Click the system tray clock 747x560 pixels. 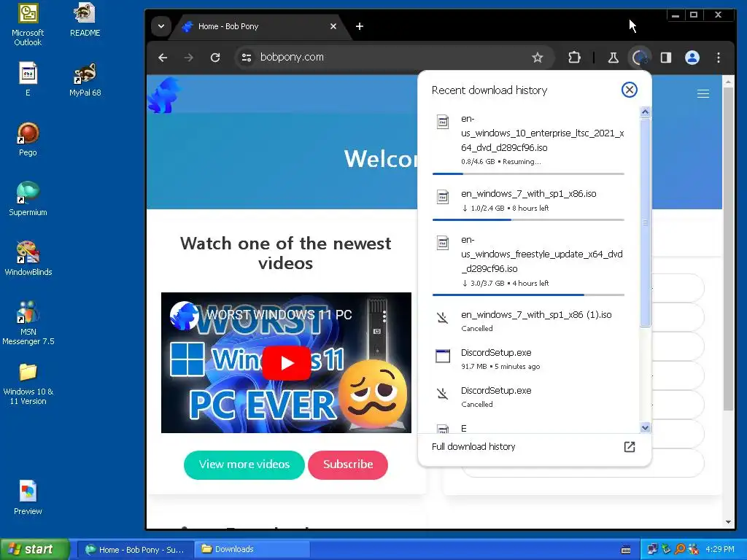pos(720,549)
